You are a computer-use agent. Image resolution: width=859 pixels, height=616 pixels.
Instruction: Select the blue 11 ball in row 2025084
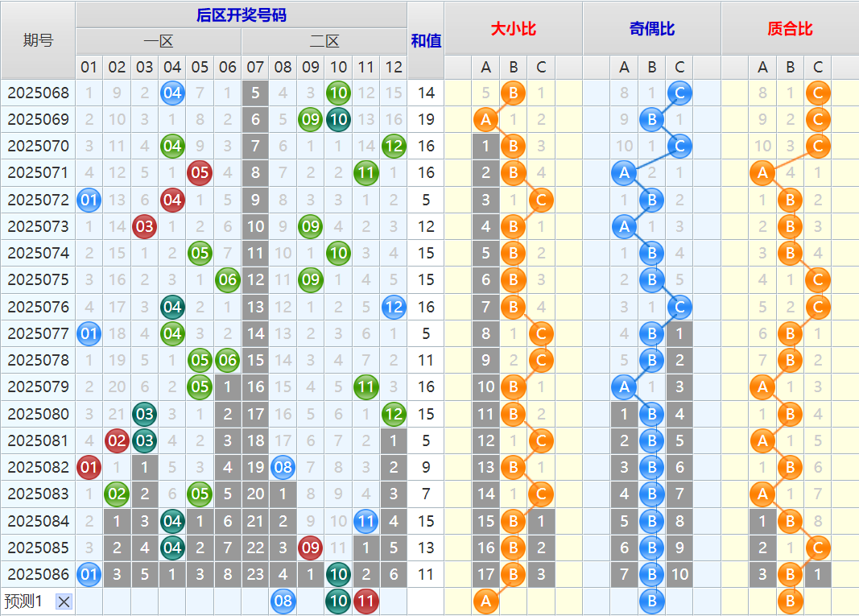(366, 521)
